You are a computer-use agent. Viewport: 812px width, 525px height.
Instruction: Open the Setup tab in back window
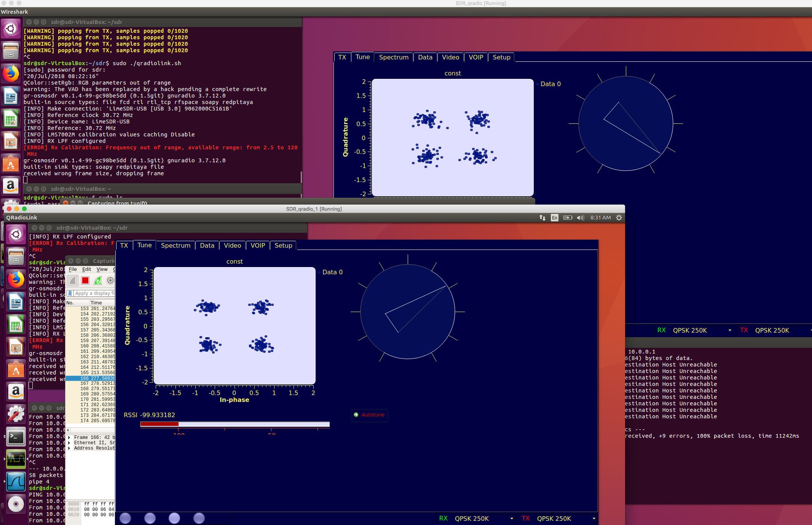[x=501, y=57]
